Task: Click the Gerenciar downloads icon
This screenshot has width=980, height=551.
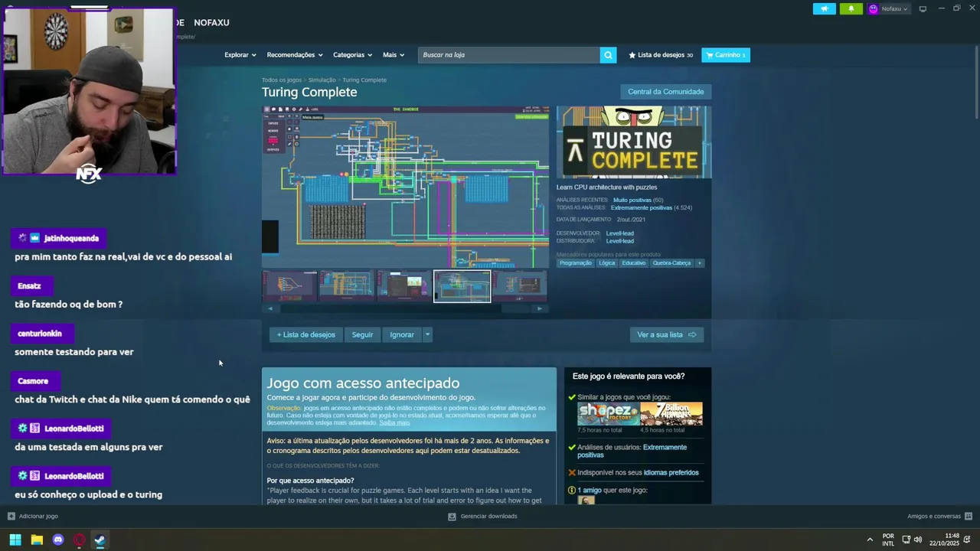Action: pyautogui.click(x=452, y=517)
